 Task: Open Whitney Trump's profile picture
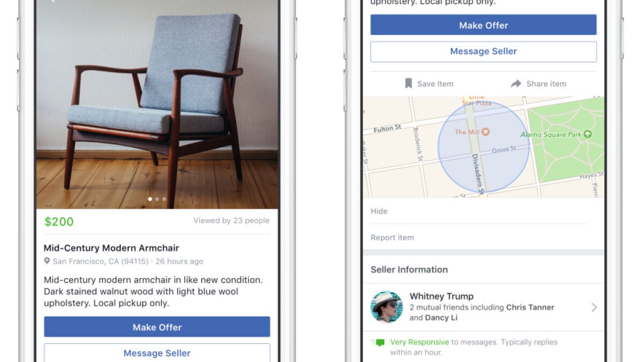tap(386, 307)
